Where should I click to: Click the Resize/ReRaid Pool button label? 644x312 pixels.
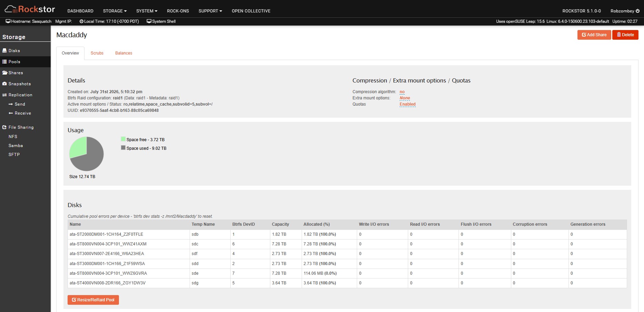[96, 300]
